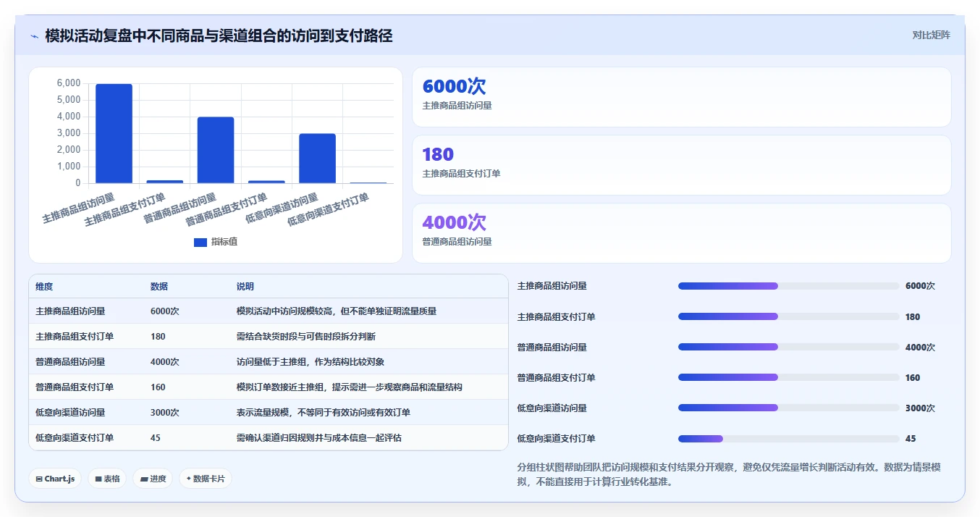980x517 pixels.
Task: Click the 6,000 tick on the chart axis
Action: click(x=69, y=83)
